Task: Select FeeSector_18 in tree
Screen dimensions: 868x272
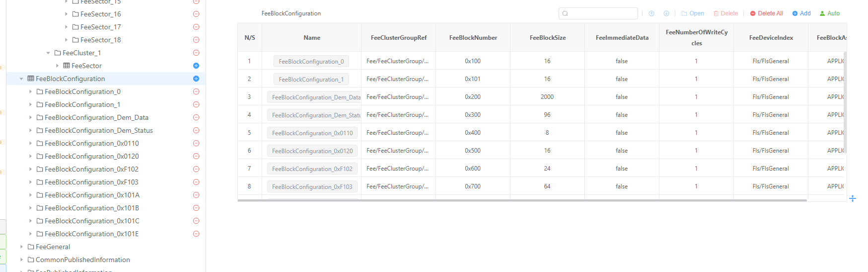Action: 100,40
